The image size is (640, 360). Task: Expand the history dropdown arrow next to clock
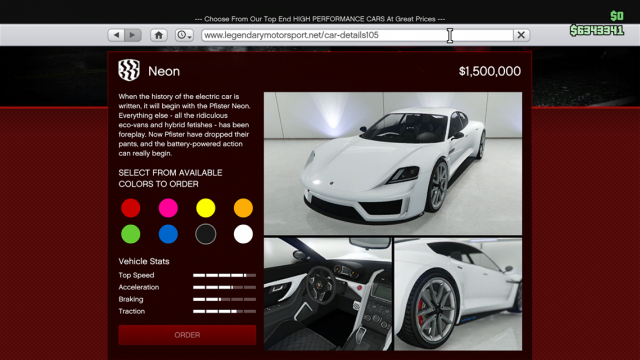click(190, 37)
